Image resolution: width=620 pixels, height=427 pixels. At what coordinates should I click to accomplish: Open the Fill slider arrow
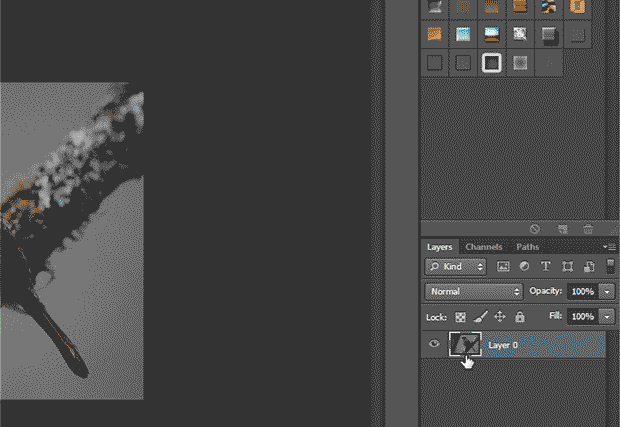pyautogui.click(x=607, y=317)
